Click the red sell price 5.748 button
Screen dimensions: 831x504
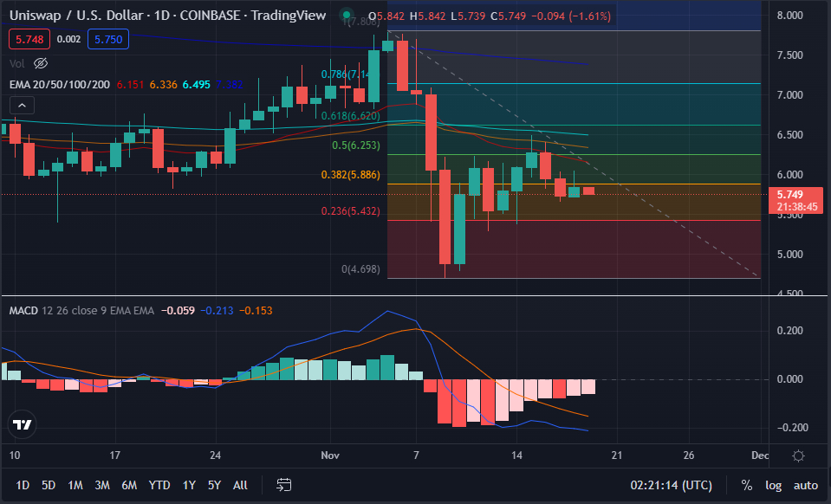coord(29,39)
